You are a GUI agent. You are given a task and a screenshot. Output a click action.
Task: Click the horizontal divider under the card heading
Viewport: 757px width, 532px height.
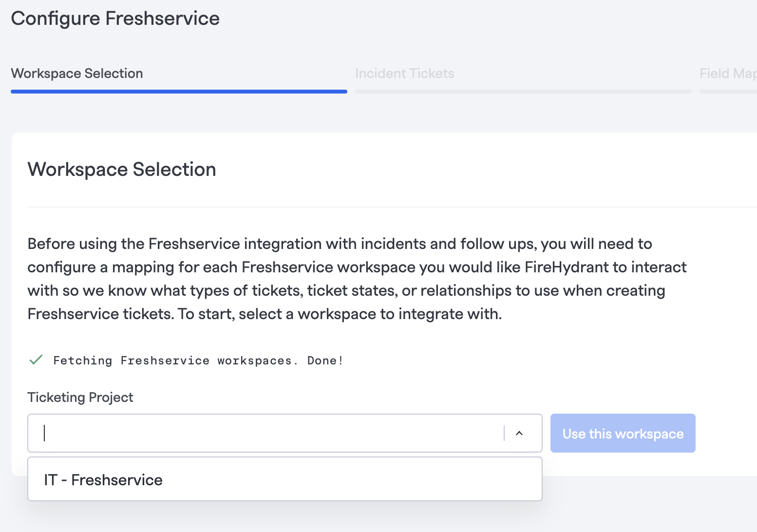click(390, 207)
